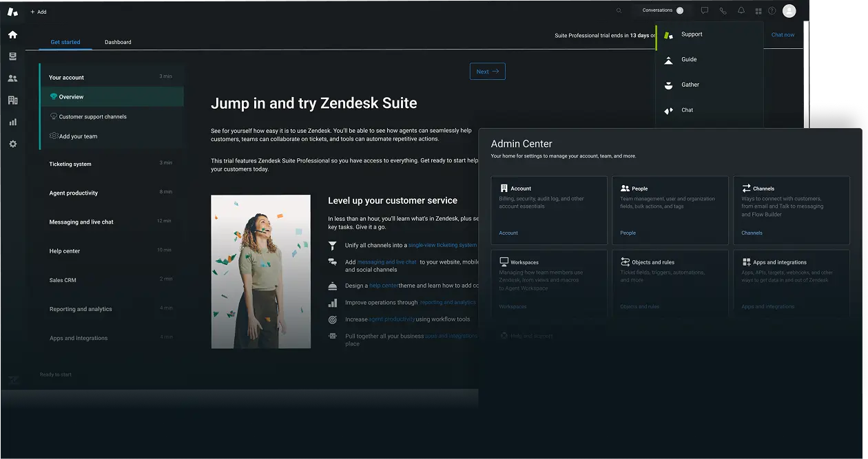Open the single-view ticketing system link
Viewport: 868px width, 459px height.
(443, 245)
